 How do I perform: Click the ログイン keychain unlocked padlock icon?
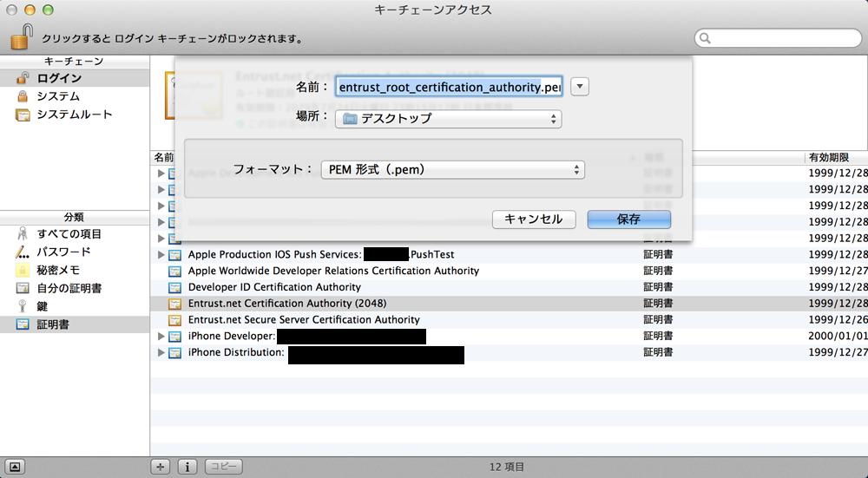23,78
